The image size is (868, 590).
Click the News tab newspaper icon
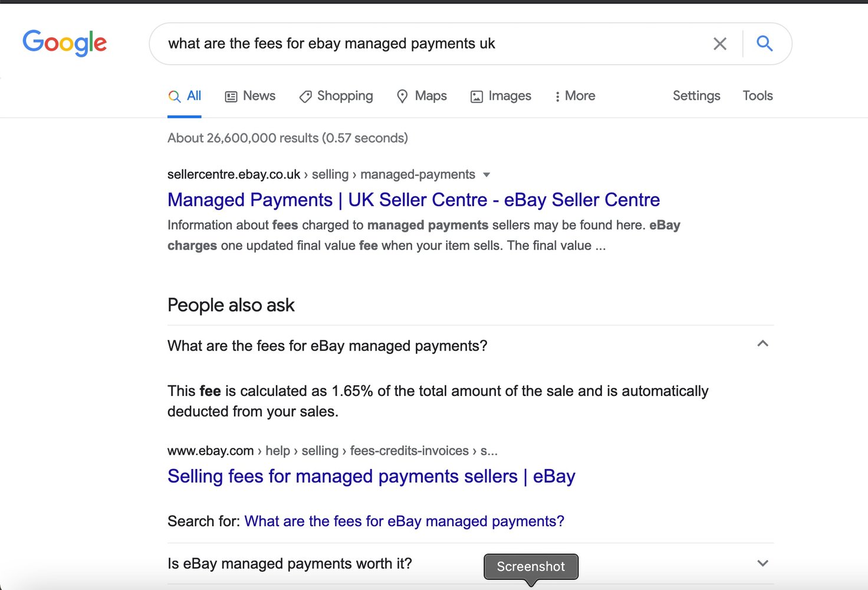231,97
